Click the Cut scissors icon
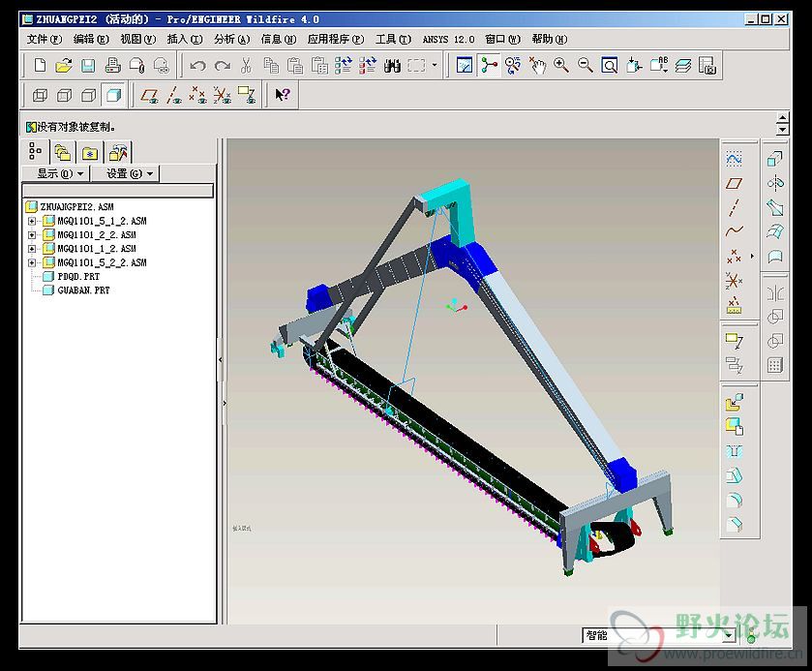This screenshot has height=671, width=812. pyautogui.click(x=246, y=65)
